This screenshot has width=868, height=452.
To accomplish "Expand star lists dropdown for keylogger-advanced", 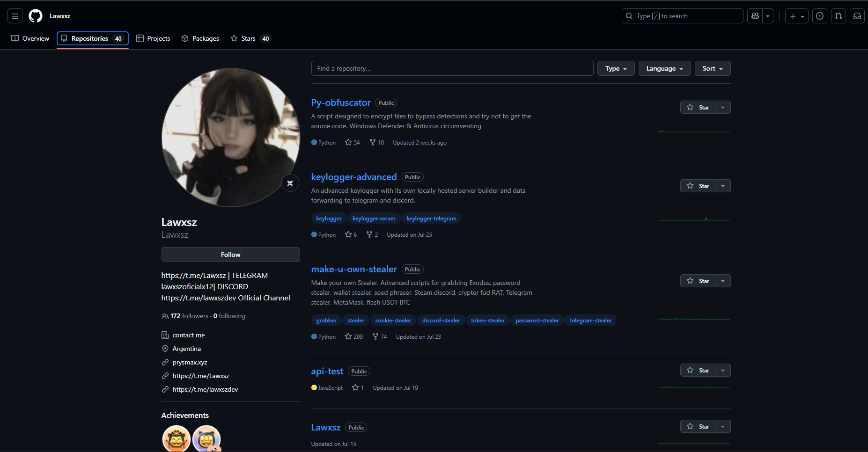I will point(723,186).
